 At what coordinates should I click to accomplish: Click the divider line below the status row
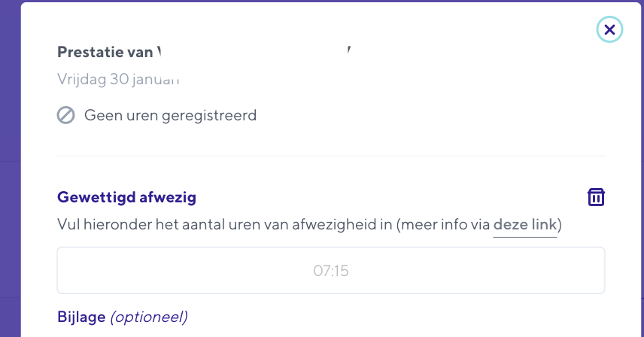tap(331, 156)
